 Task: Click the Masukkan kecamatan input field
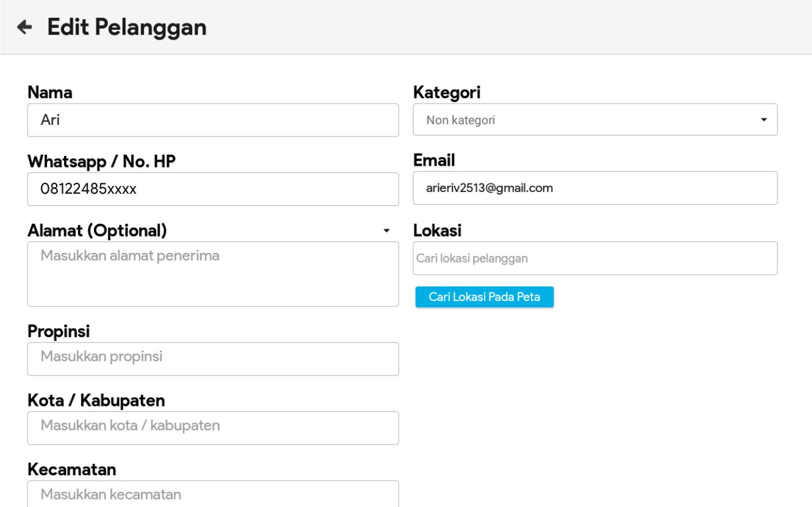213,495
